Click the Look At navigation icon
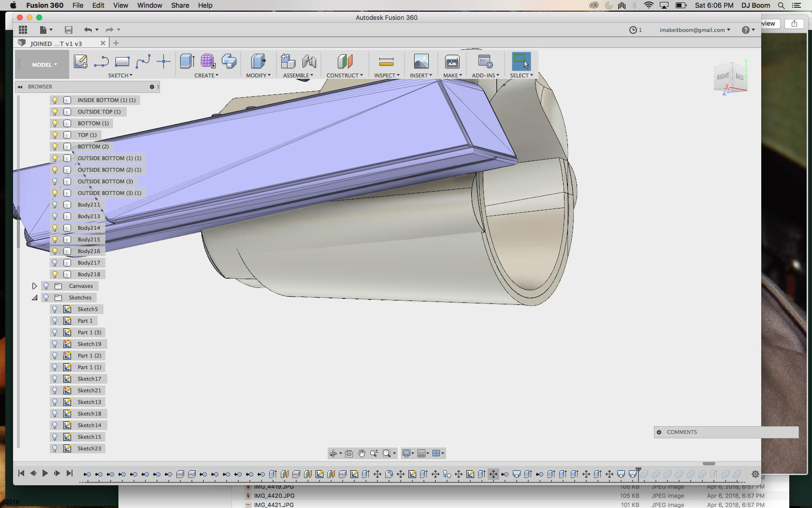The height and width of the screenshot is (508, 812). (349, 453)
